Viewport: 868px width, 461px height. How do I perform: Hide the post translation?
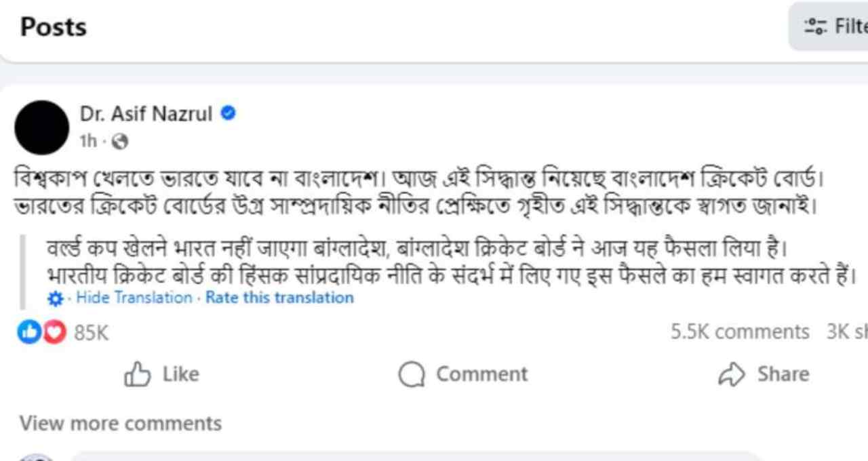[134, 298]
